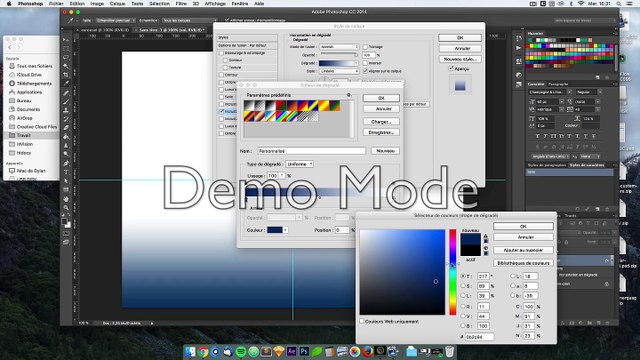
Task: Open the Mode de fusion dropdown
Action: [x=339, y=47]
